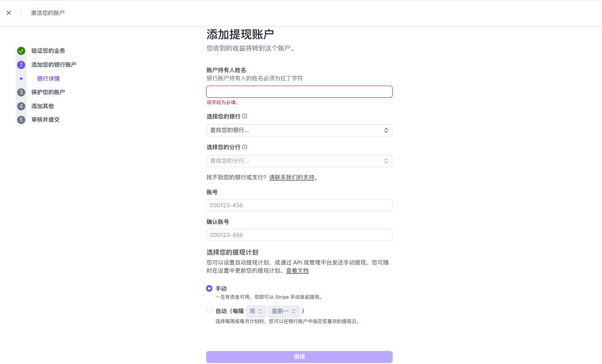
Task: Open the 星期一 day selector dropdown
Action: click(284, 311)
